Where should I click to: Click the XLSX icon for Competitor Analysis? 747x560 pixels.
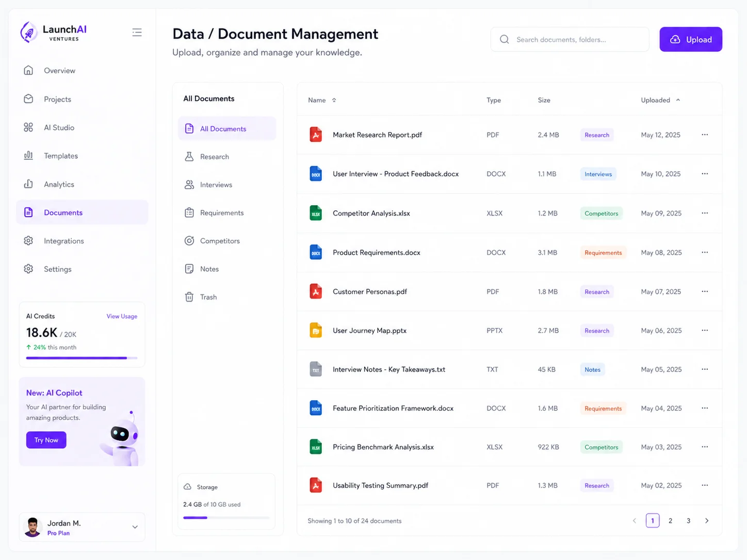[x=316, y=213]
